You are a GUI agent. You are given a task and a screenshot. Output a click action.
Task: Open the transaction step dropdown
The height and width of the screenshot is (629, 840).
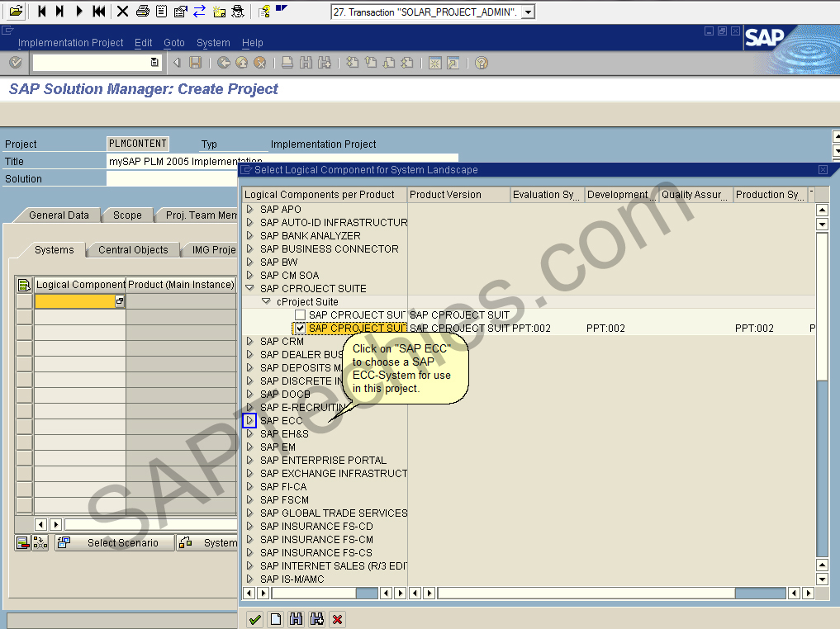(x=529, y=12)
